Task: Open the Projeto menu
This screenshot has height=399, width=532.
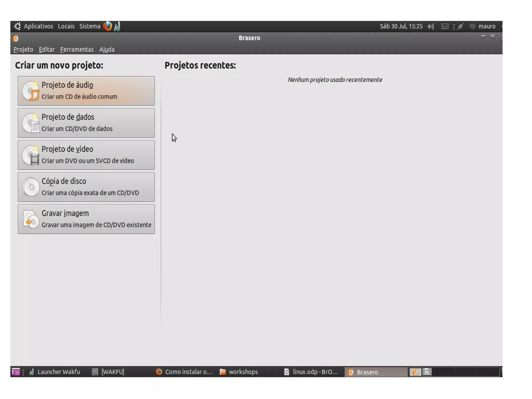Action: 23,49
